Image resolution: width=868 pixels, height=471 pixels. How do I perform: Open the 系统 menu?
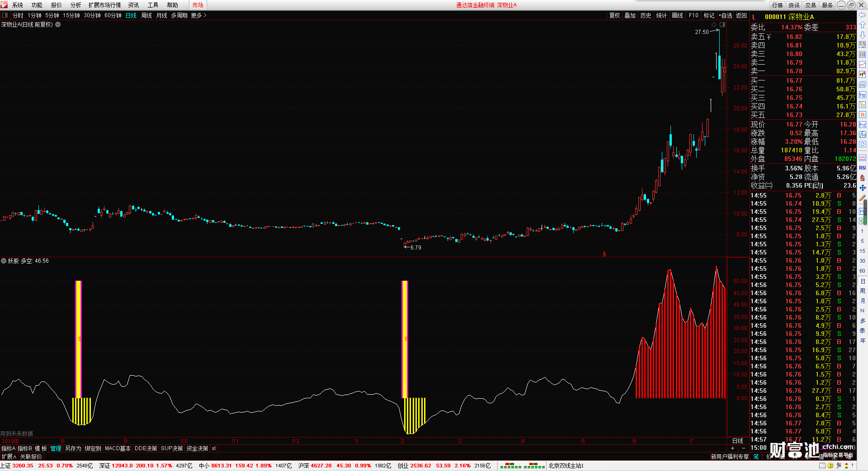click(17, 5)
